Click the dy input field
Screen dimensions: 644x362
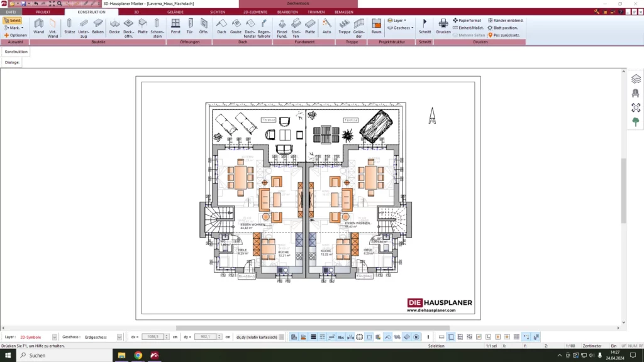pos(205,337)
